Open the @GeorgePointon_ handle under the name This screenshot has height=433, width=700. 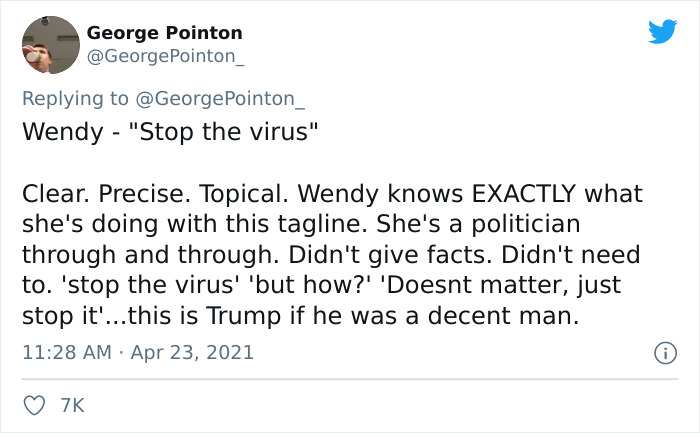(x=166, y=56)
